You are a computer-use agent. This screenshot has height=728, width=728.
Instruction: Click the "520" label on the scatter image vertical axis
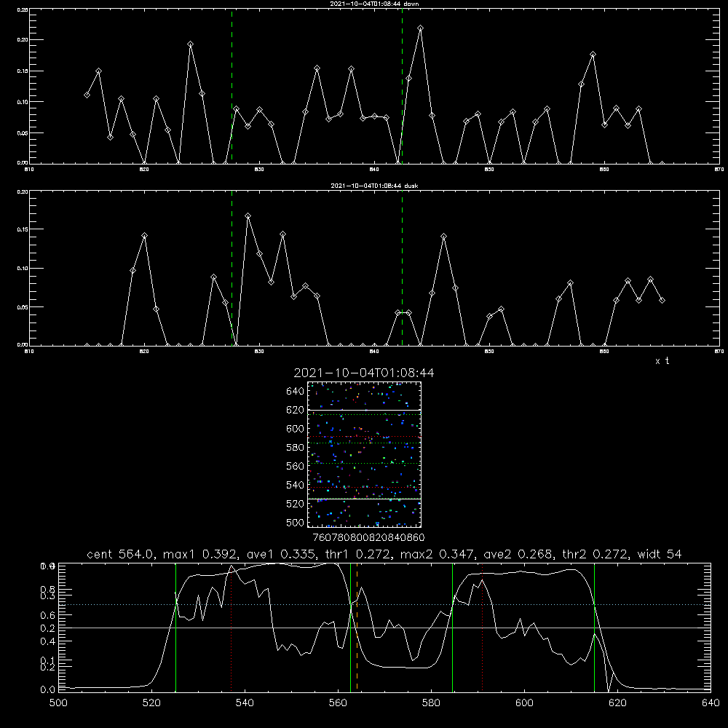296,504
